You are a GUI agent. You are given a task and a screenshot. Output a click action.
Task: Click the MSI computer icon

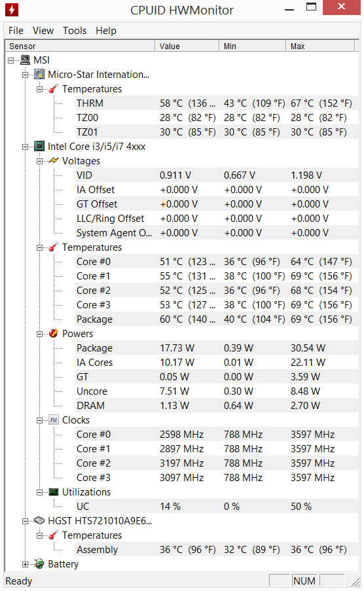[x=26, y=60]
